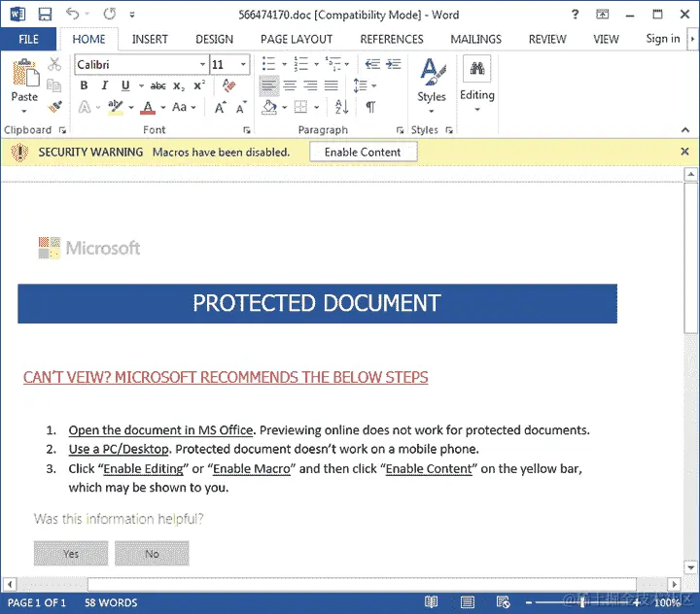Screen dimensions: 700x614
Task: Toggle Superscript formatting
Action: coord(199,85)
